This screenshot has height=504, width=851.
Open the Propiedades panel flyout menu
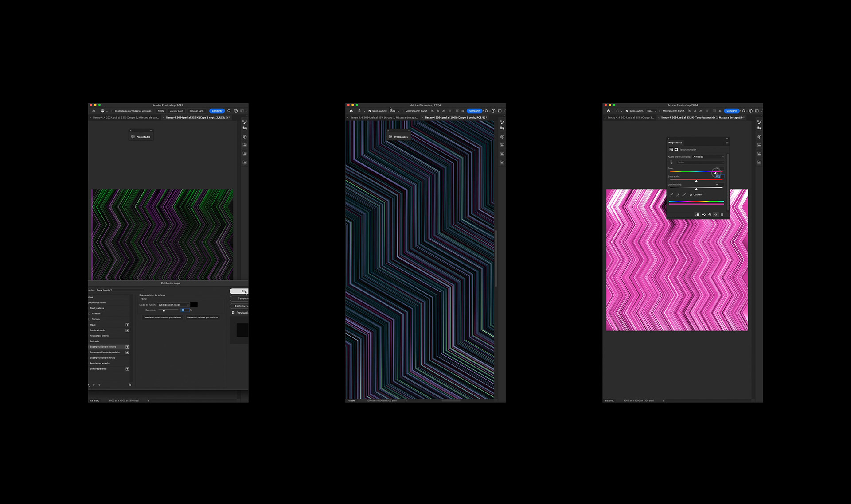(727, 143)
